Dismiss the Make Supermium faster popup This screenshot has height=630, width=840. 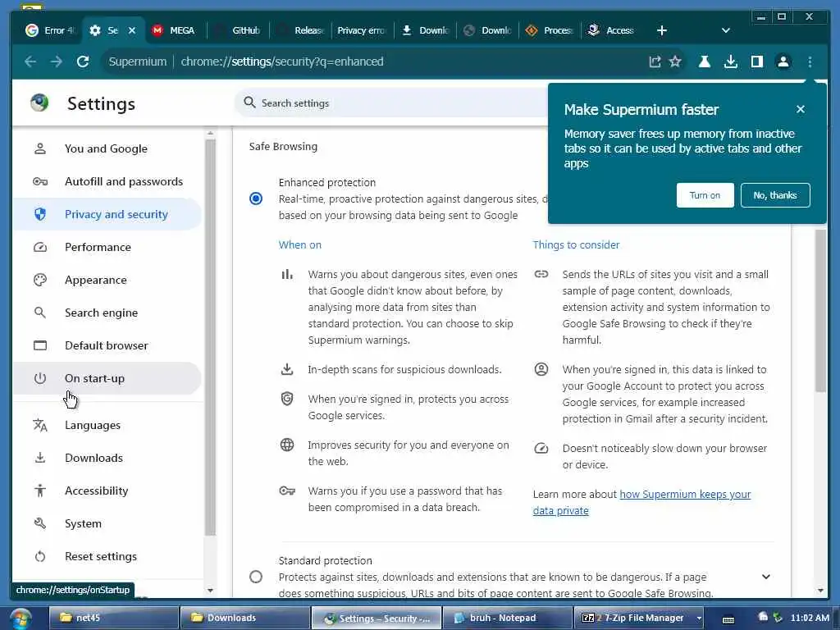[x=801, y=109]
